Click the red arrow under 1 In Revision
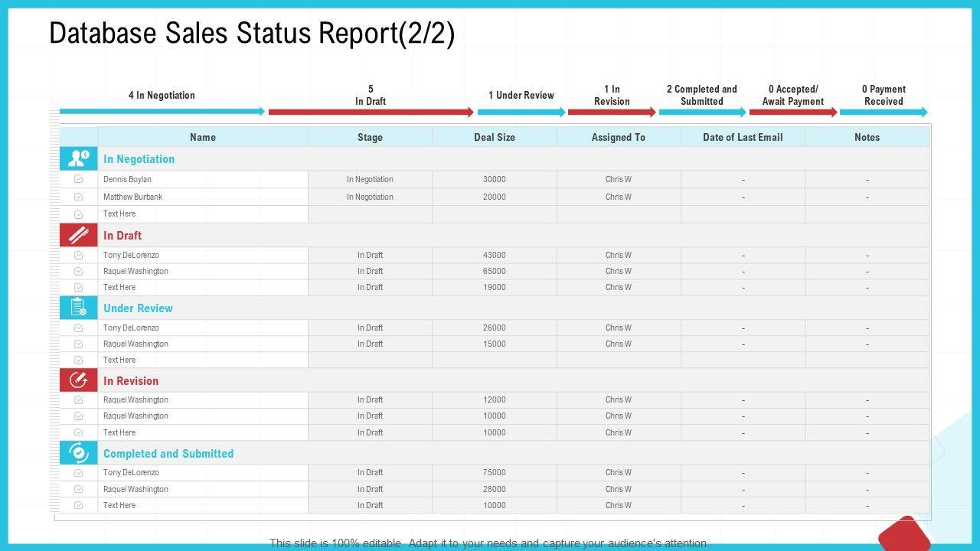The image size is (980, 551). pyautogui.click(x=612, y=112)
